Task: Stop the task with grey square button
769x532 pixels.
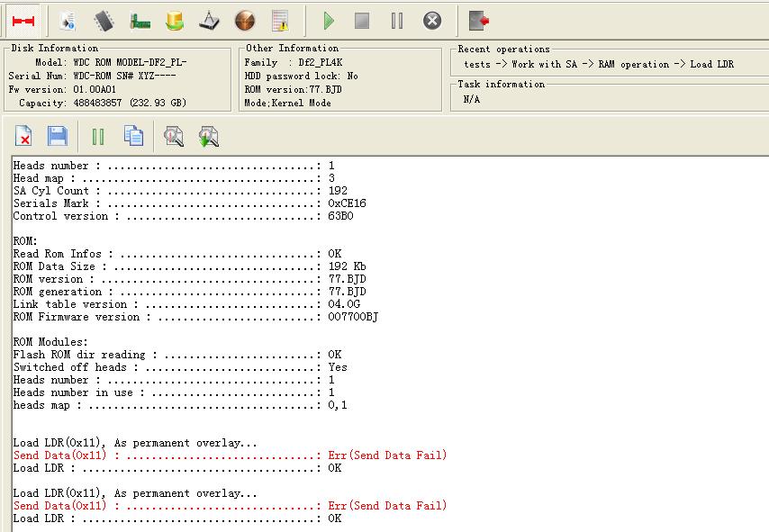Action: [x=362, y=21]
